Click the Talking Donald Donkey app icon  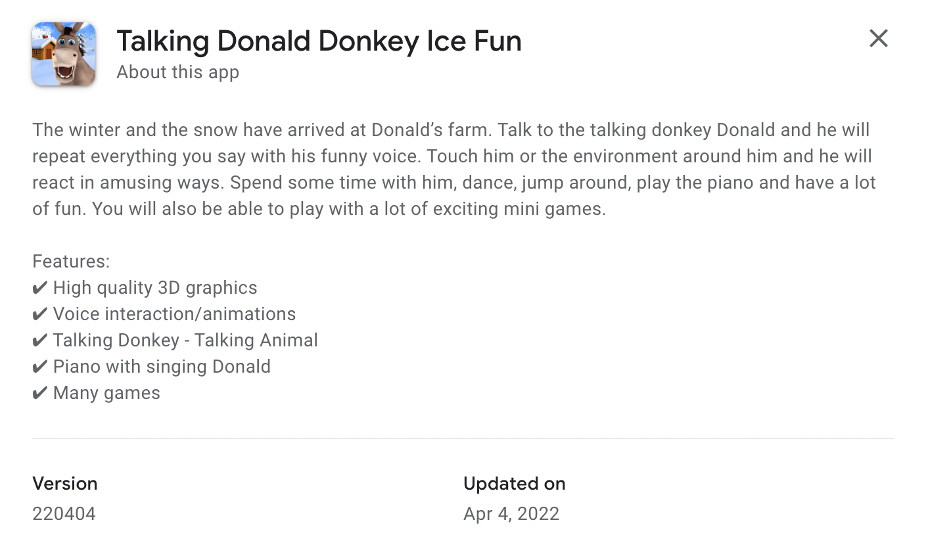click(x=63, y=53)
